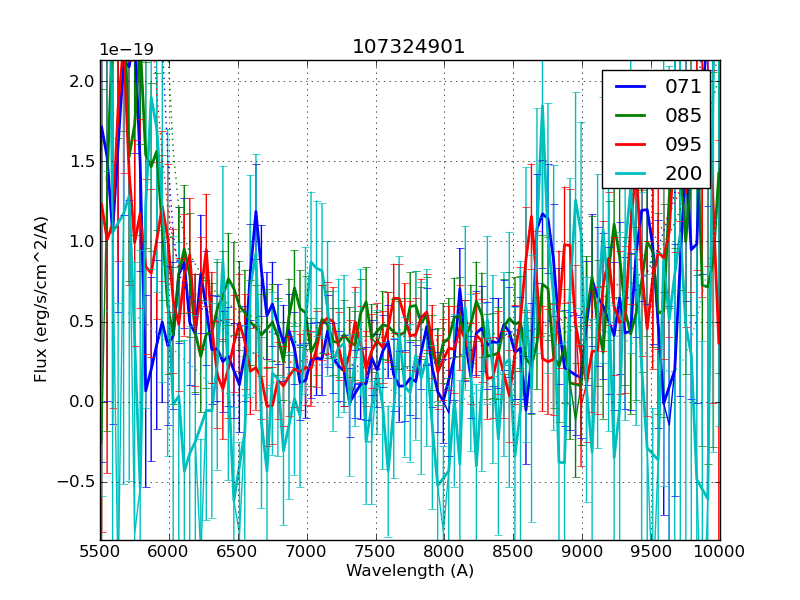Click the 1e−19 exponent label

[126, 50]
